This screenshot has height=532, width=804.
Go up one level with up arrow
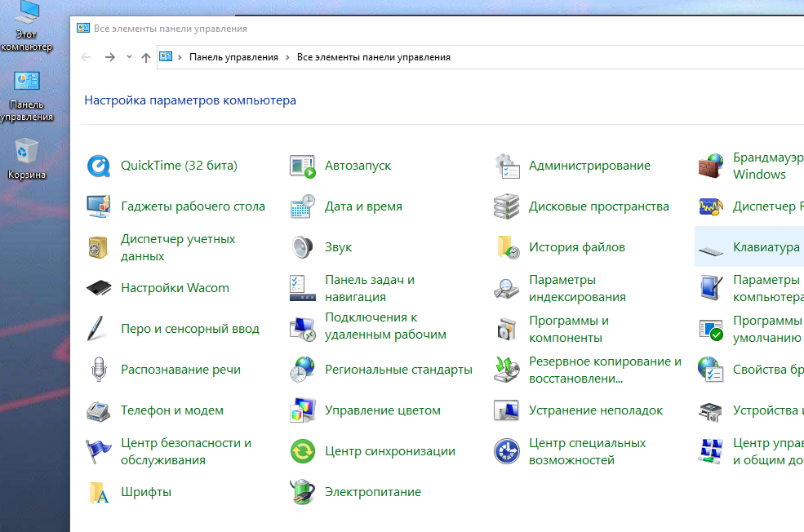tap(146, 57)
